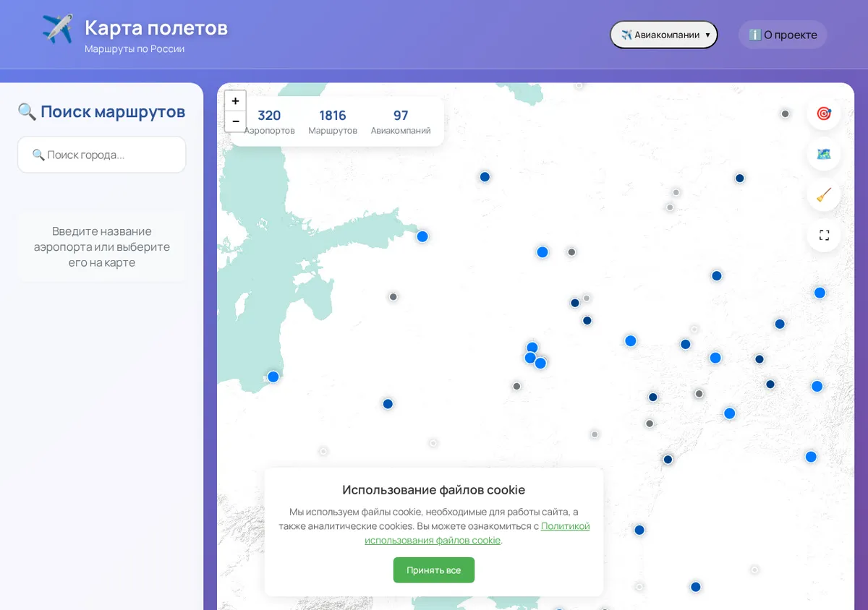868x610 pixels.
Task: Select the bright blue airport marker on Baltic coast
Action: 273,377
